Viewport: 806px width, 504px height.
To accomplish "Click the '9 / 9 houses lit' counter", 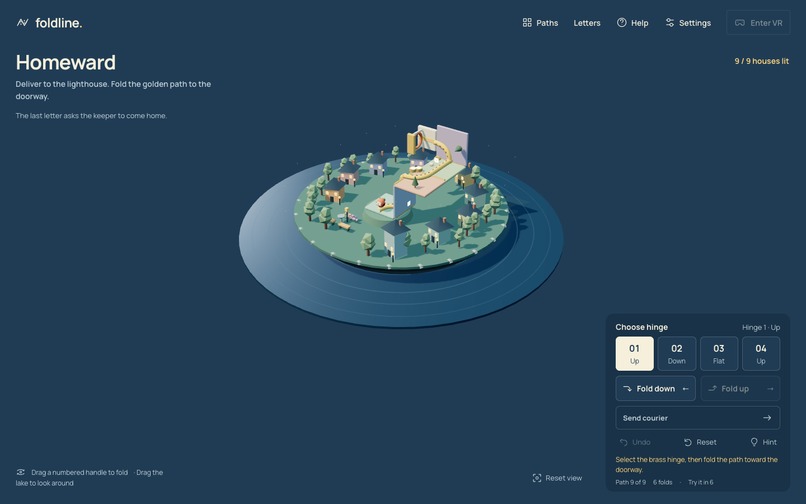I will coord(761,61).
